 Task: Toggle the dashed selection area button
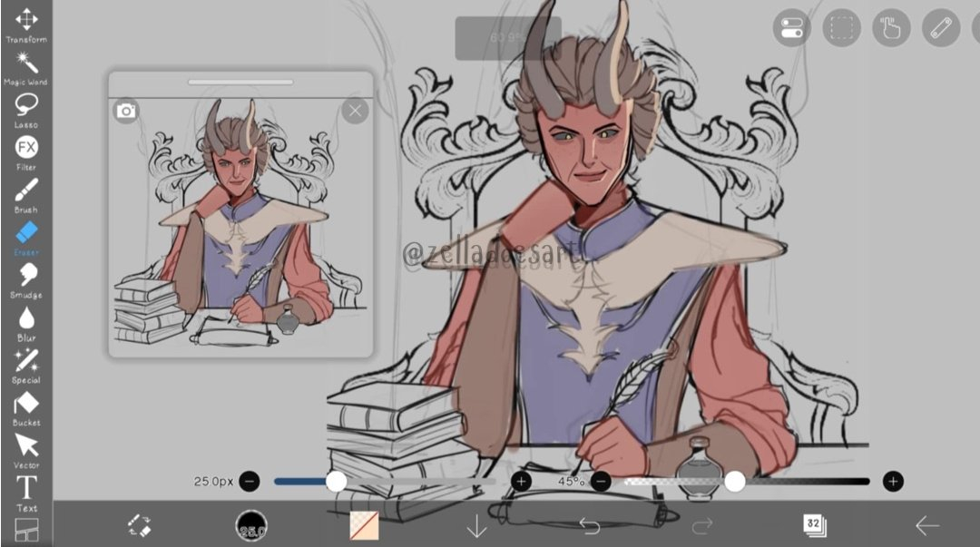coord(842,29)
